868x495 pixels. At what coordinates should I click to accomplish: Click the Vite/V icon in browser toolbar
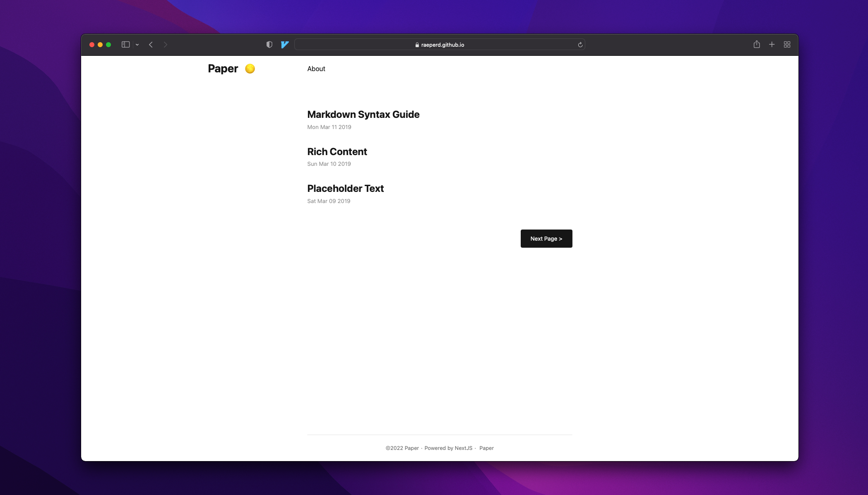[285, 45]
